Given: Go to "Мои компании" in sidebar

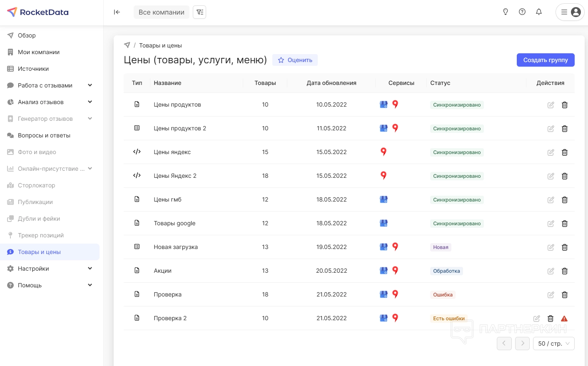Looking at the screenshot, I should point(39,52).
